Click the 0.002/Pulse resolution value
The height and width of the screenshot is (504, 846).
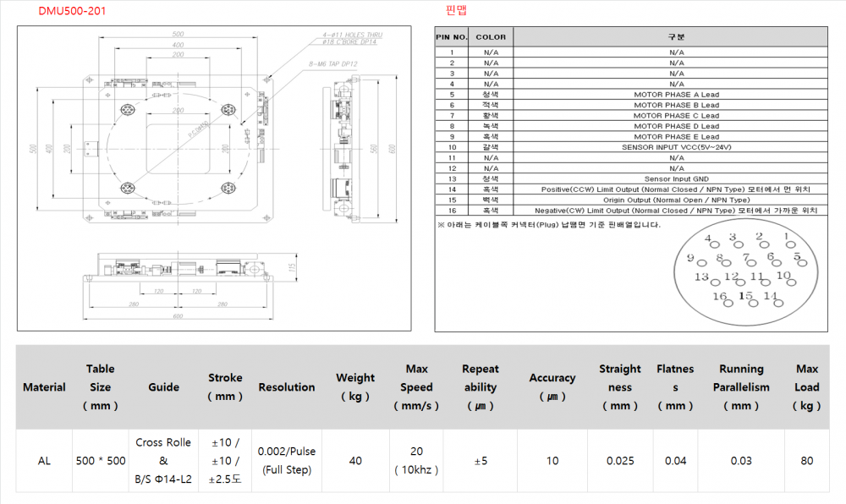point(287,452)
